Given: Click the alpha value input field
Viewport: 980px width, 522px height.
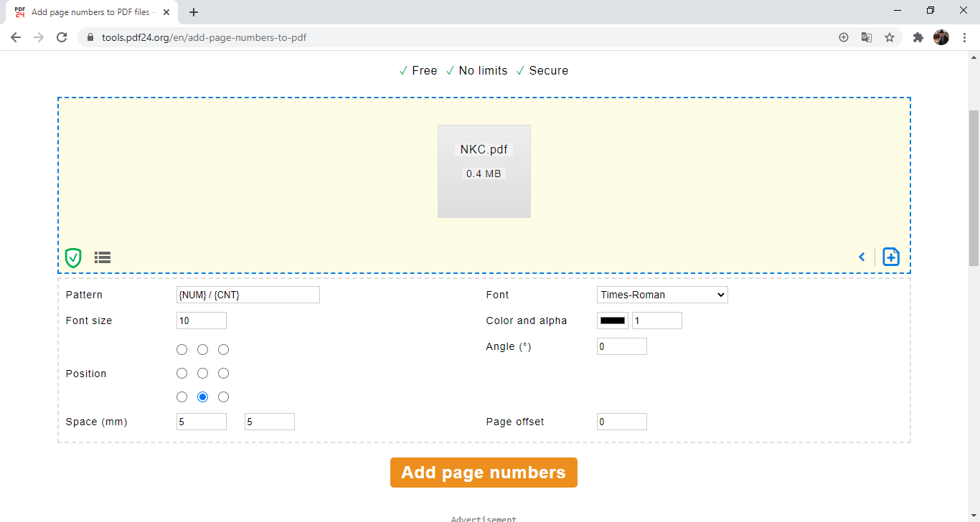Looking at the screenshot, I should [x=657, y=321].
